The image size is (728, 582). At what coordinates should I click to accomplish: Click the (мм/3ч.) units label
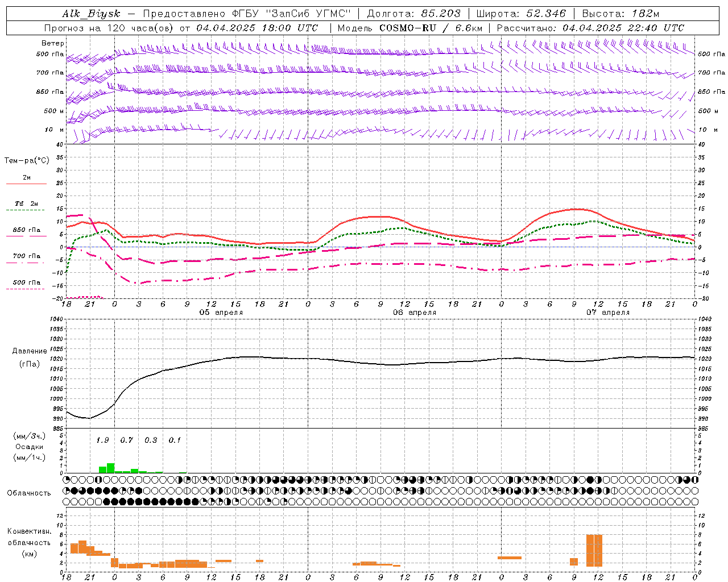click(30, 436)
